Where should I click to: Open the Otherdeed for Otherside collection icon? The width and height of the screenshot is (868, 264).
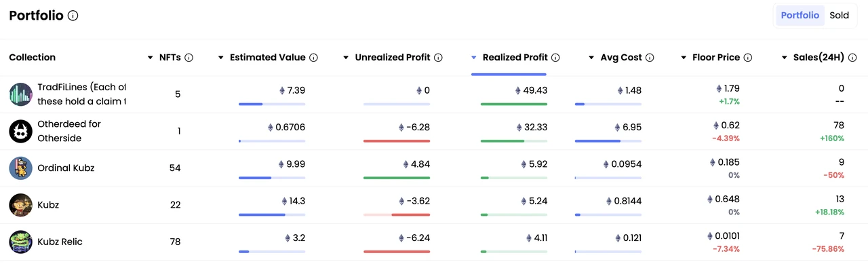[21, 131]
